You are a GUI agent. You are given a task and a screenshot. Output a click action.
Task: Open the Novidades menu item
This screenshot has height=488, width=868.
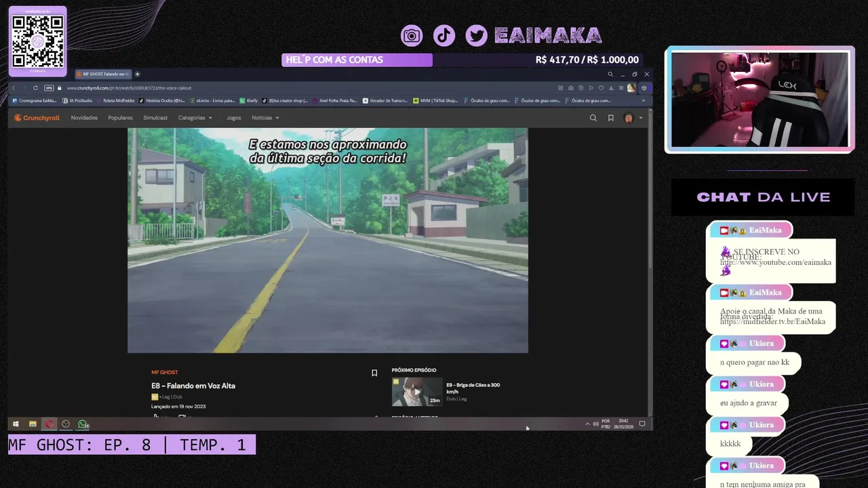tap(84, 118)
